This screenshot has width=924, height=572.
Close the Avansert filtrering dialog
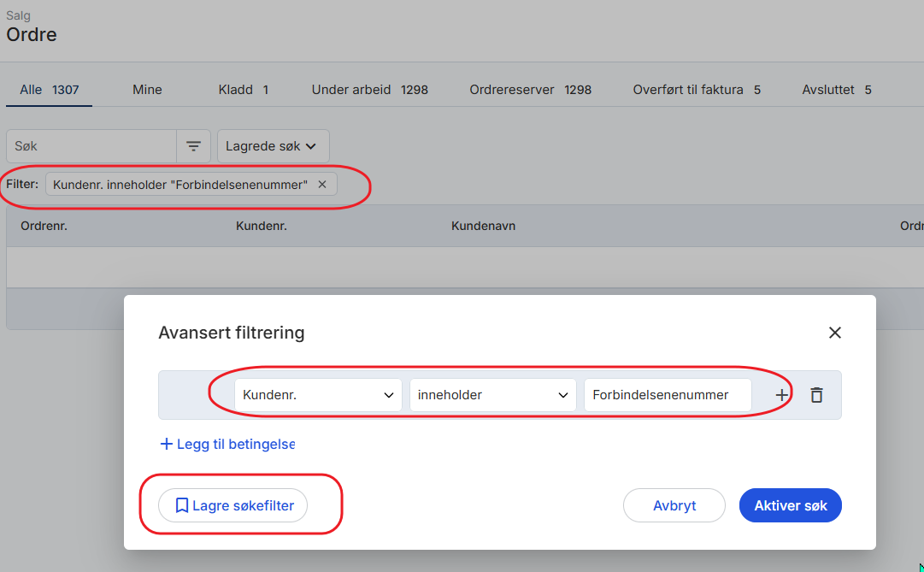point(835,333)
